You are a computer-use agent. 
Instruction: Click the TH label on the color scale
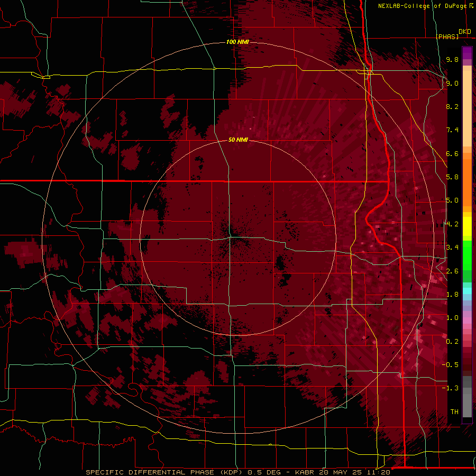pyautogui.click(x=454, y=412)
